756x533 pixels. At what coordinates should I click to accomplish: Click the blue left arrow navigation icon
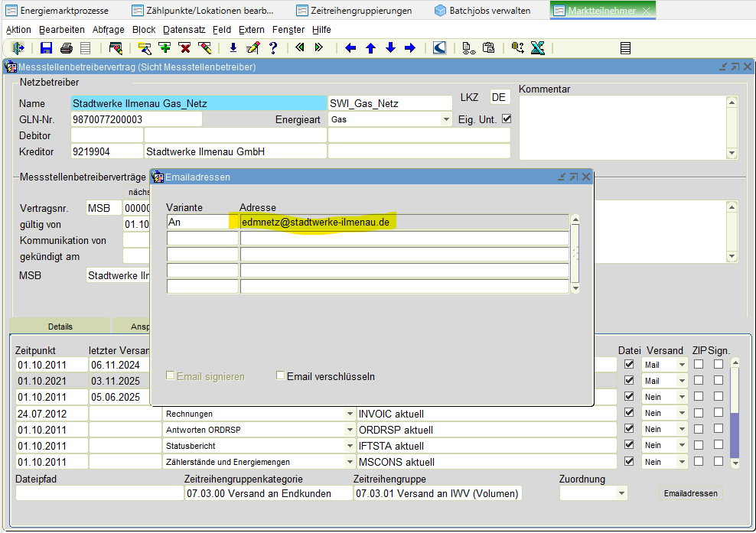click(x=350, y=48)
